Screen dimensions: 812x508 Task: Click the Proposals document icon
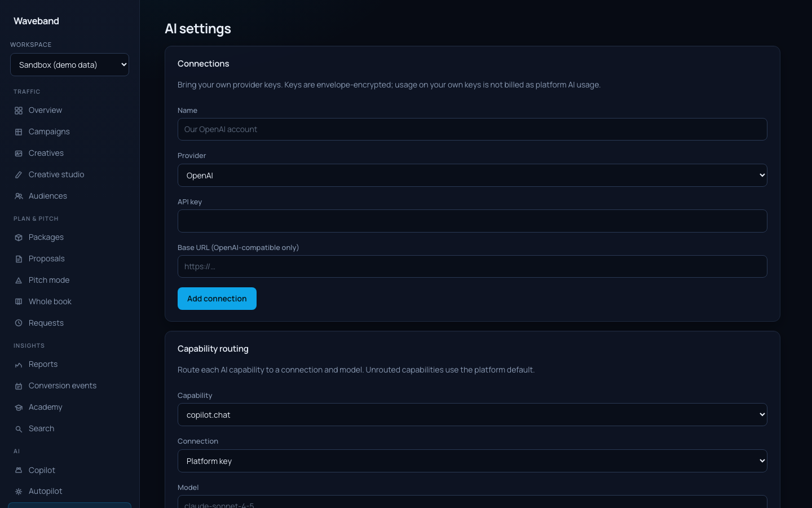[19, 259]
